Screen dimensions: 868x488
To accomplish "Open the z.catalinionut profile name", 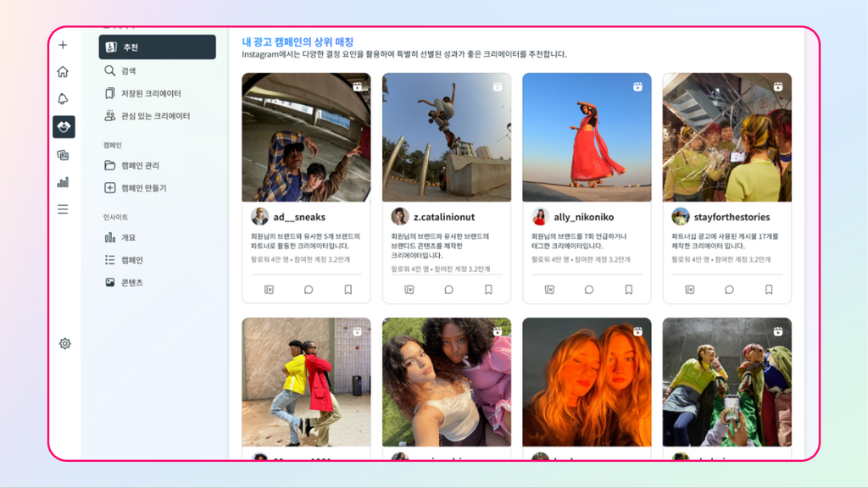I will 444,217.
